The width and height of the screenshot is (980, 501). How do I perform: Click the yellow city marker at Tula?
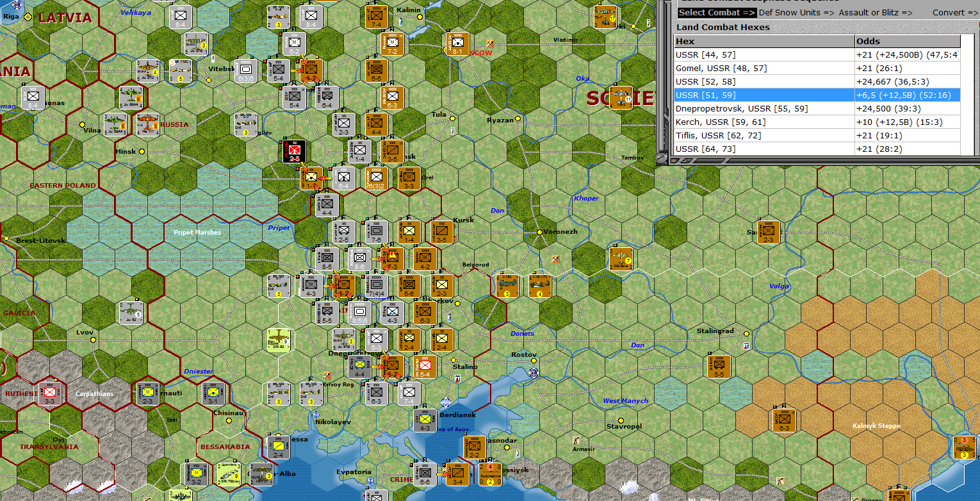click(453, 118)
